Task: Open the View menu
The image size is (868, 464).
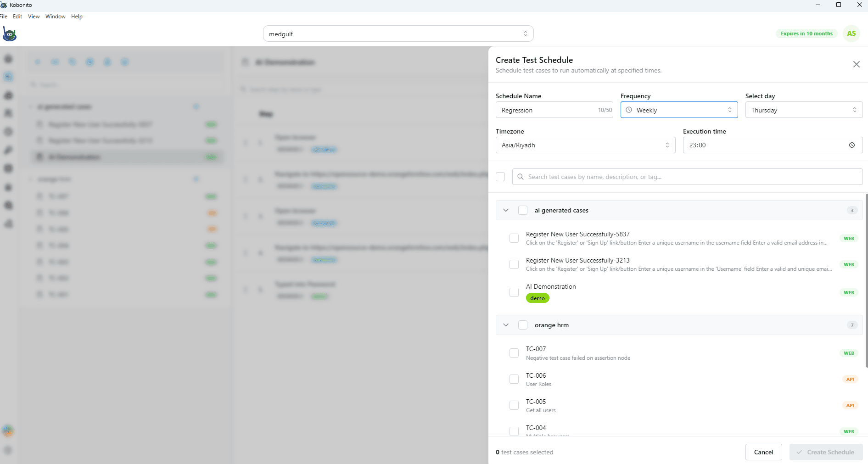Action: tap(34, 17)
